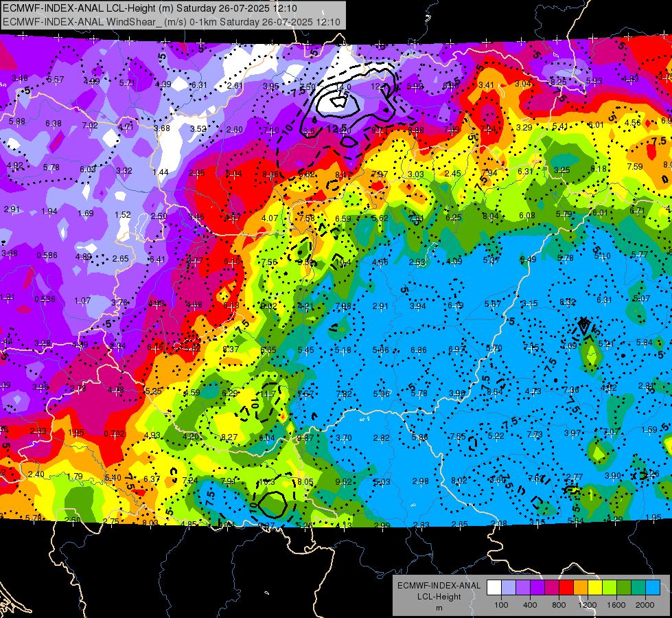Click the 8.37 shear value on map
This screenshot has height=618, width=672.
coord(231,350)
